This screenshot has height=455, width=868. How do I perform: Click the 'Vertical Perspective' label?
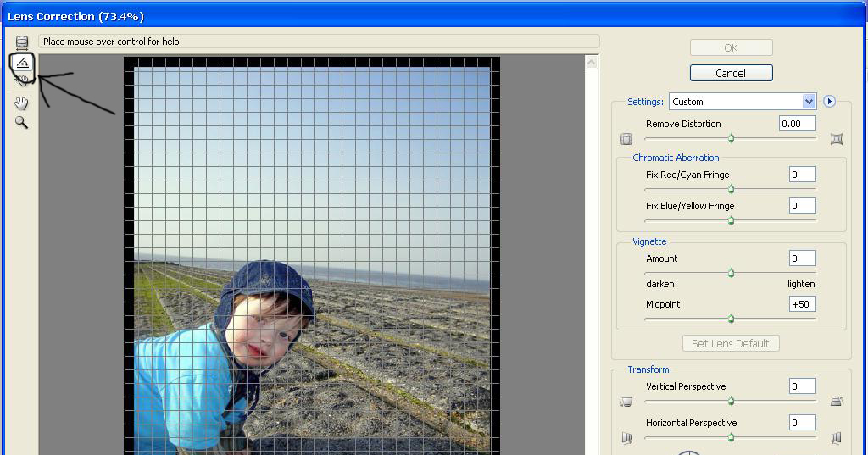point(685,387)
